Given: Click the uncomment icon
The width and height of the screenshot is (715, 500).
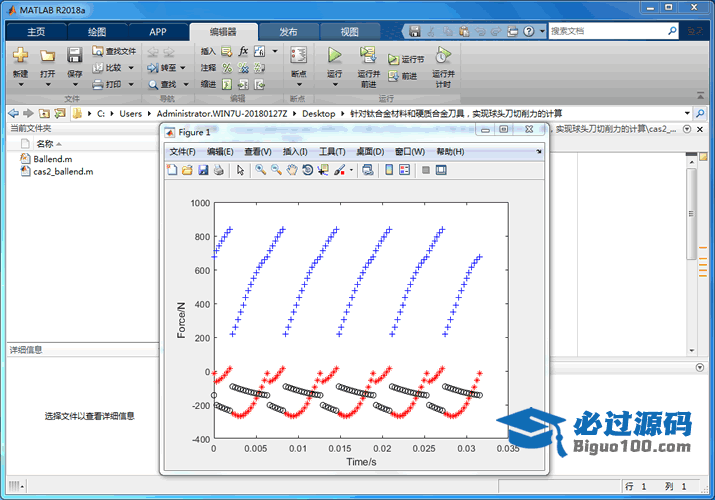Looking at the screenshot, I should [244, 68].
